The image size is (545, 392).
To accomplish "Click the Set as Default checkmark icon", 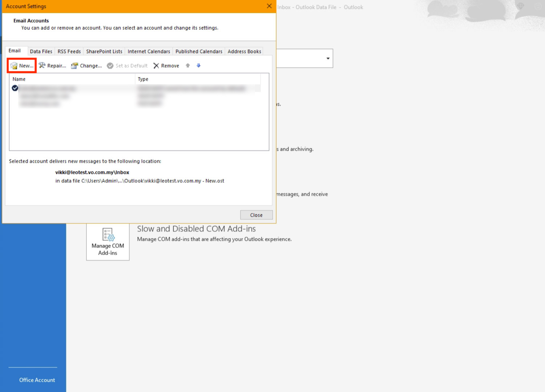I will coord(110,66).
